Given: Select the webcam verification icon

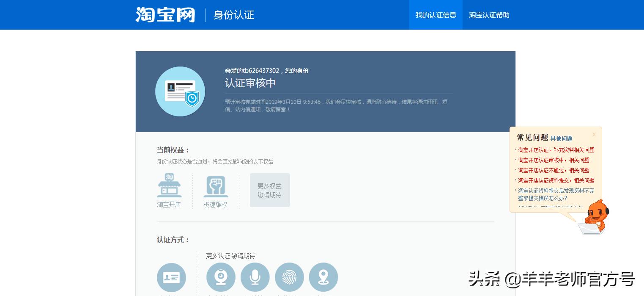Looking at the screenshot, I should point(221,277).
